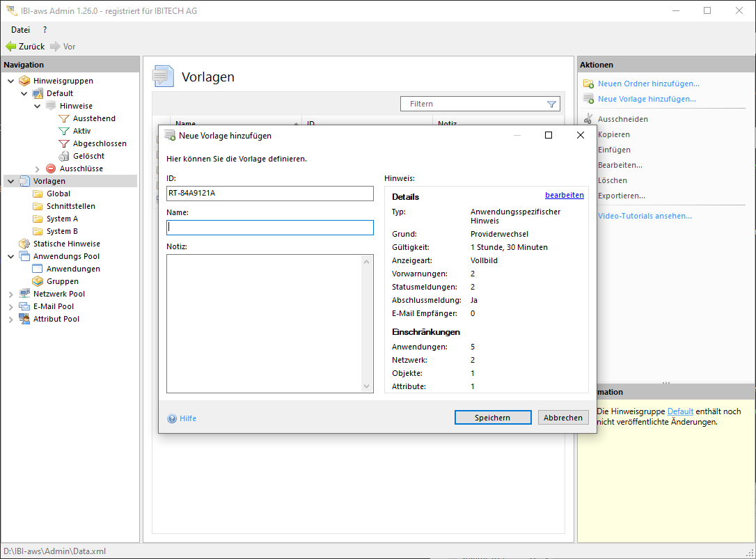Screen dimensions: 756x559
Task: Click the bearbeiten link in Details
Action: 564,195
